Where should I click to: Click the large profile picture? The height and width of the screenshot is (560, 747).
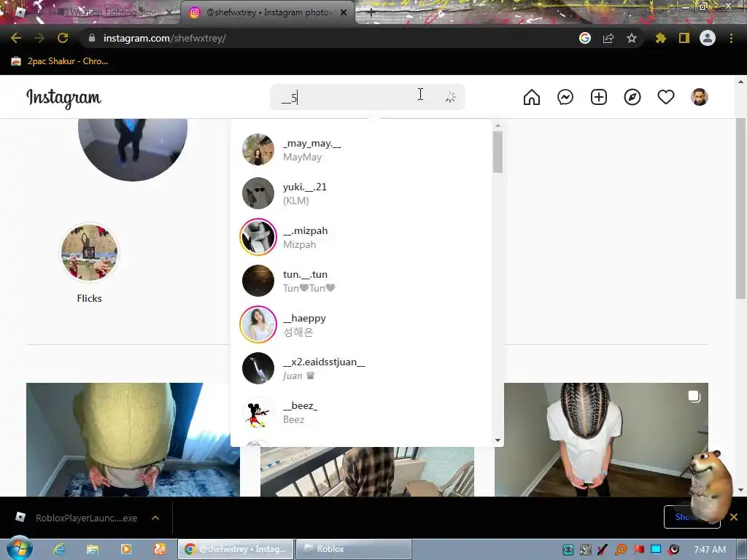coord(133,150)
